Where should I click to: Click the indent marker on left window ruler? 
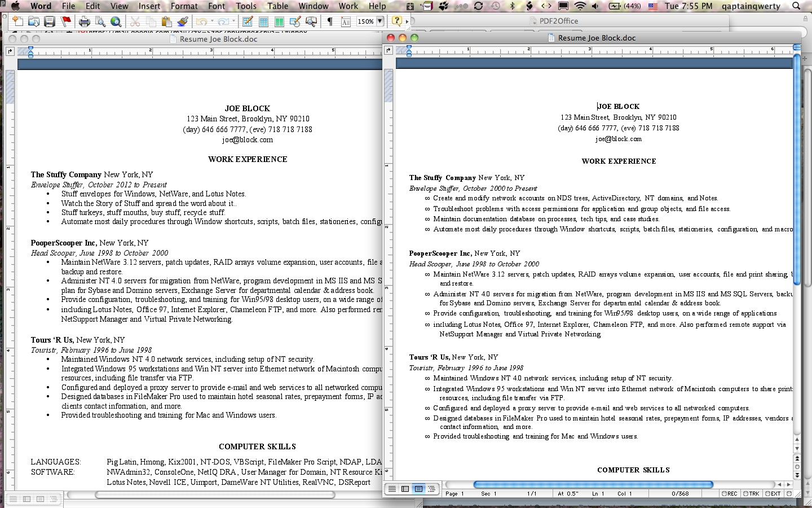(x=30, y=52)
